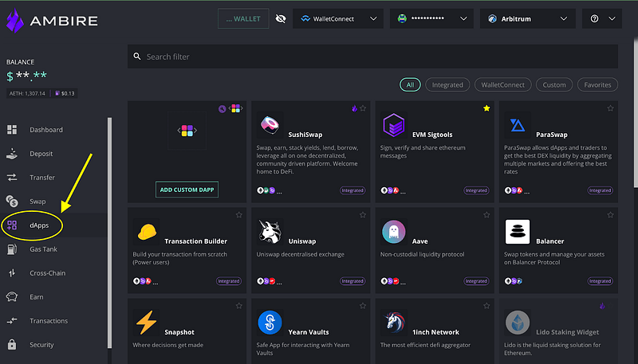Favorite Balancer with its star

(x=610, y=215)
